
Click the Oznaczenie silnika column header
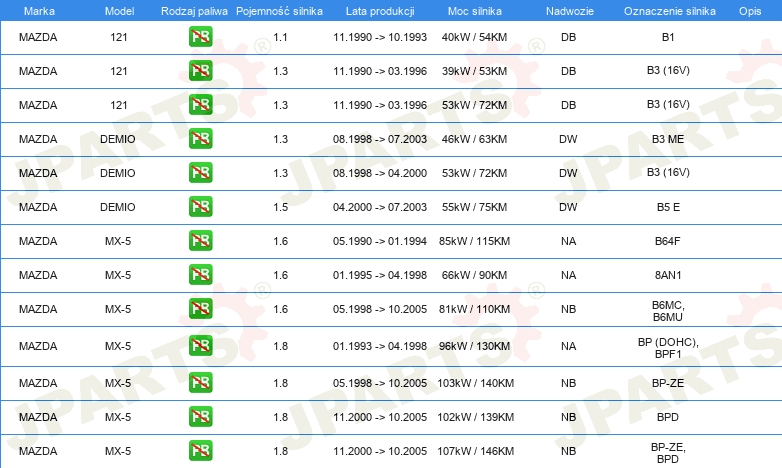point(670,11)
